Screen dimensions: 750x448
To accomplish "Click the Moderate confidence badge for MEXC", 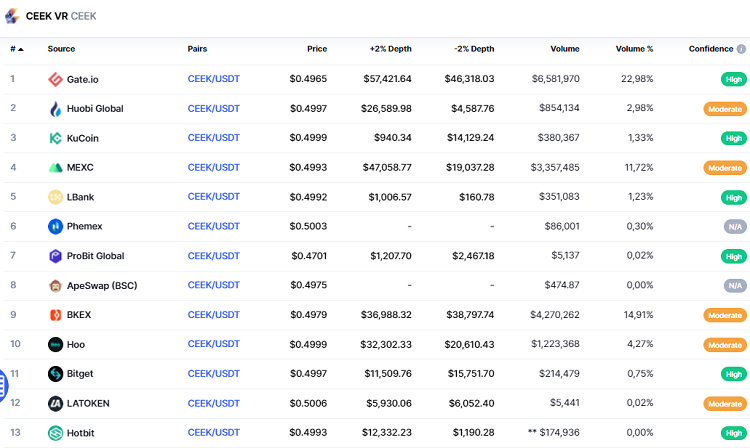I will click(x=725, y=168).
